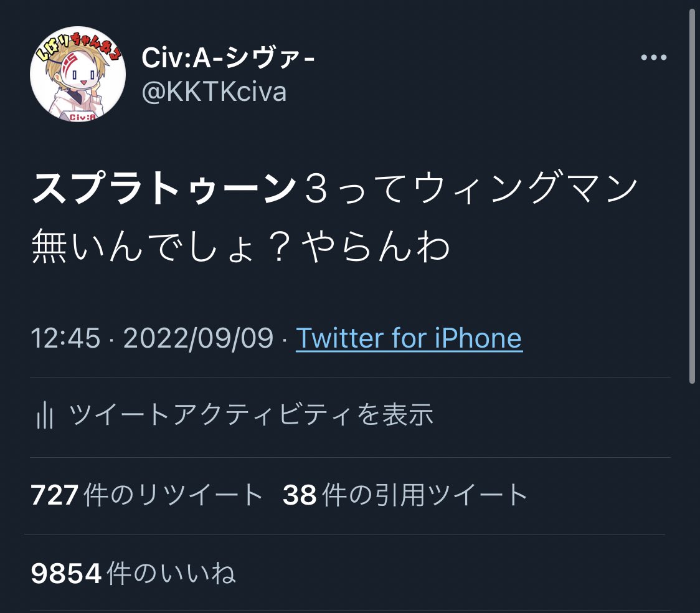Select the bold スプラトゥーン word in tweet

pos(165,189)
